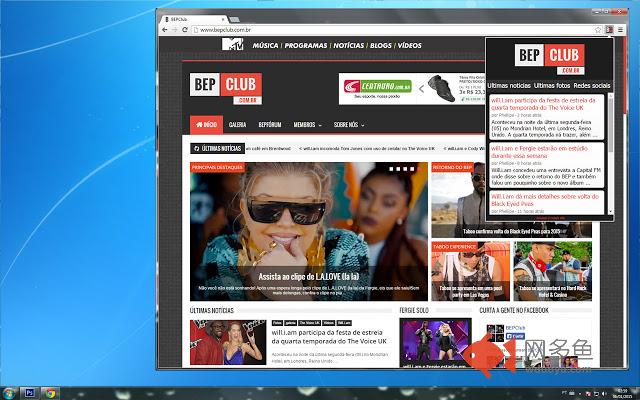Open BEPClub Facebook page link
The height and width of the screenshot is (400, 640).
(515, 328)
